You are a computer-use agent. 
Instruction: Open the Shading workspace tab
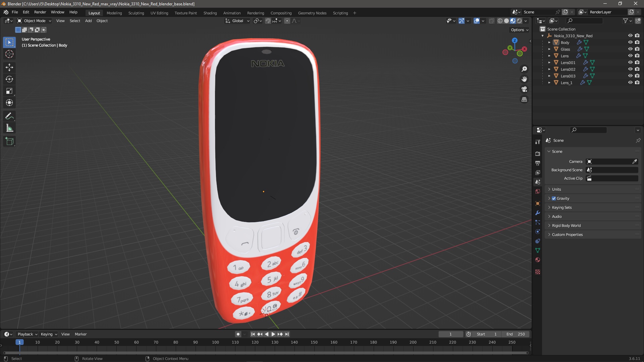210,13
